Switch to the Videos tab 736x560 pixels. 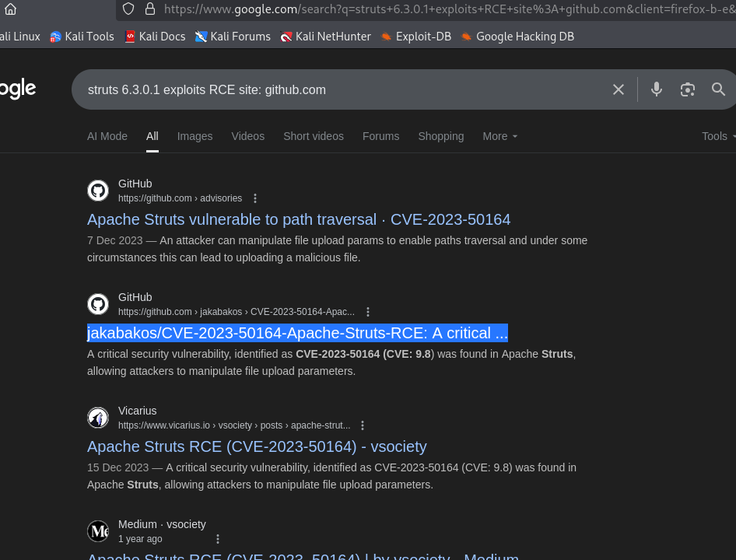(248, 136)
